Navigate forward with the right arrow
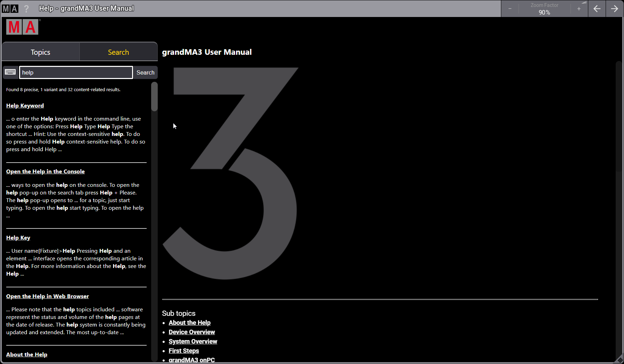 (x=614, y=8)
